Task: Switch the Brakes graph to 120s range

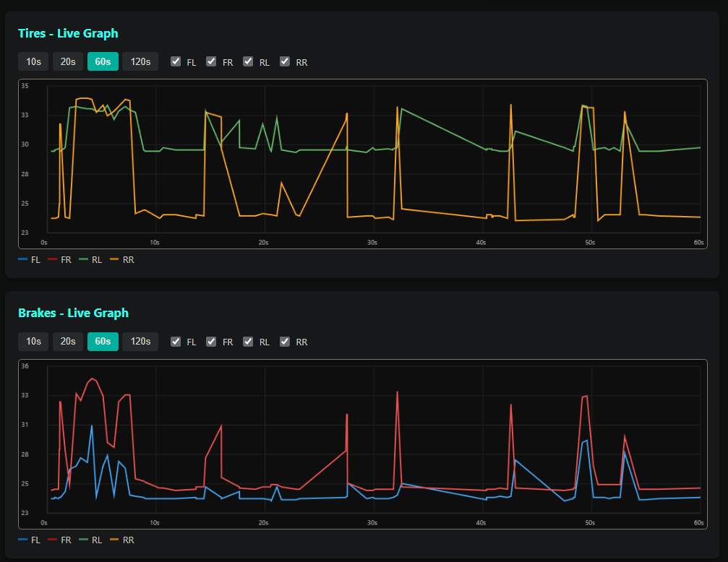Action: [x=140, y=341]
